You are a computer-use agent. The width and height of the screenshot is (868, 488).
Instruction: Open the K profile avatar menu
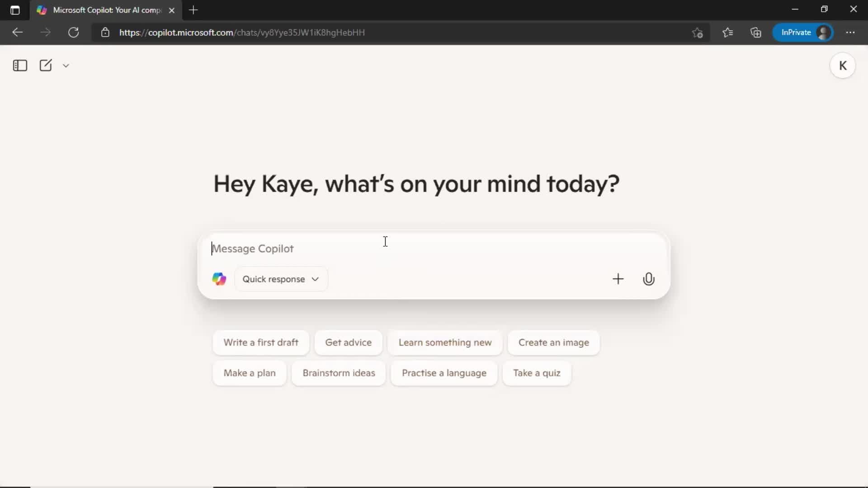[x=843, y=66]
